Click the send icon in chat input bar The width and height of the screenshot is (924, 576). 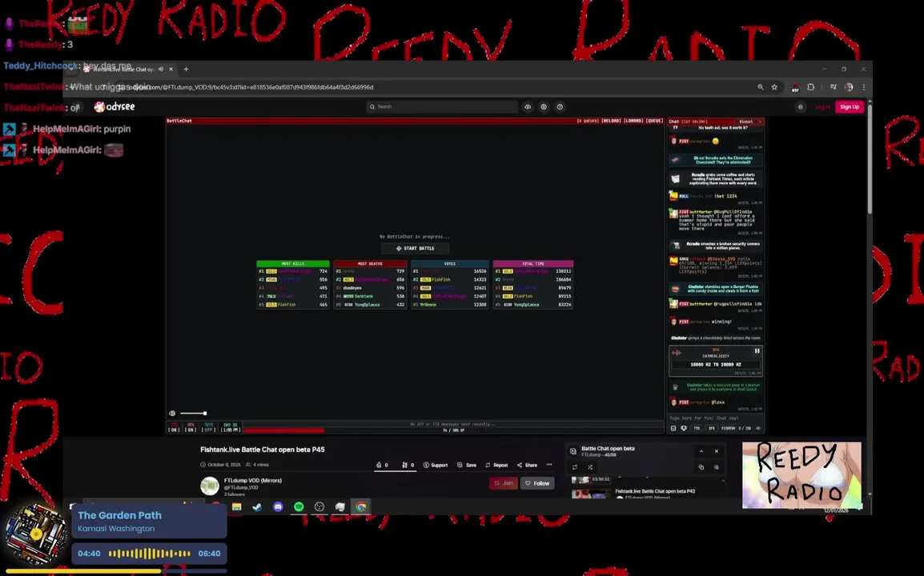coord(758,428)
